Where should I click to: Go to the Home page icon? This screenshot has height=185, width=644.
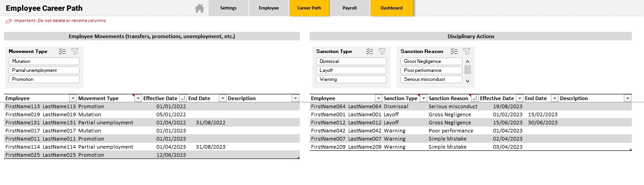200,8
